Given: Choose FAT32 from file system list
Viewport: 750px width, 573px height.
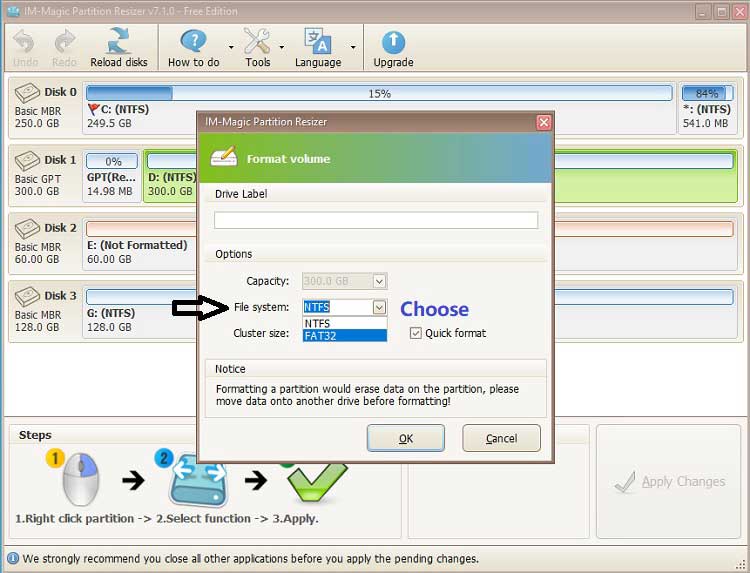Looking at the screenshot, I should pyautogui.click(x=345, y=335).
